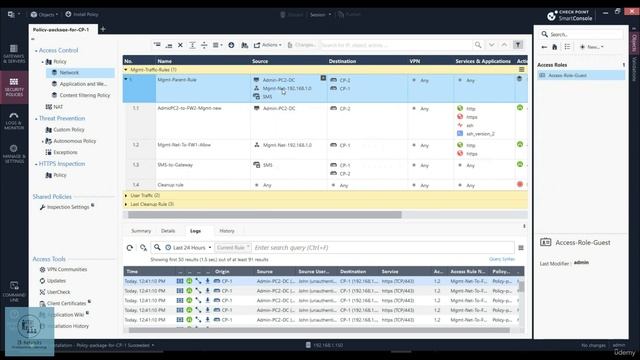Collapse the HTTPS Inspection tree node
This screenshot has height=360, width=640.
tap(36, 164)
